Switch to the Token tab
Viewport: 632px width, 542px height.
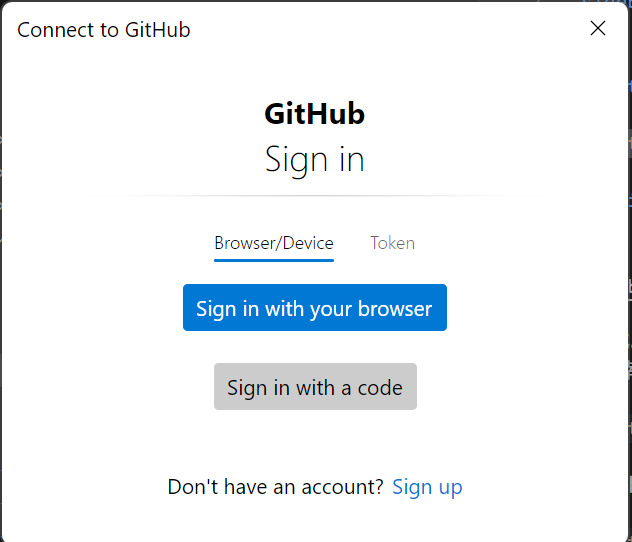pyautogui.click(x=392, y=243)
